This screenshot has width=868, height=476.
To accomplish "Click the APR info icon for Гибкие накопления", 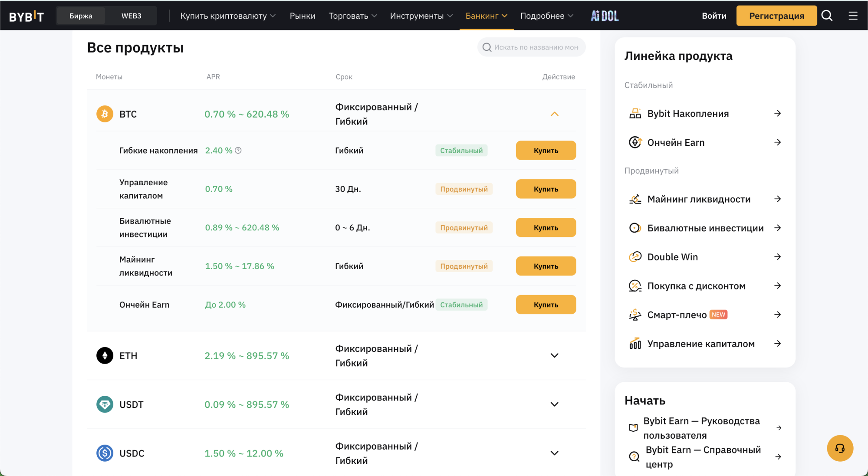I will (238, 151).
